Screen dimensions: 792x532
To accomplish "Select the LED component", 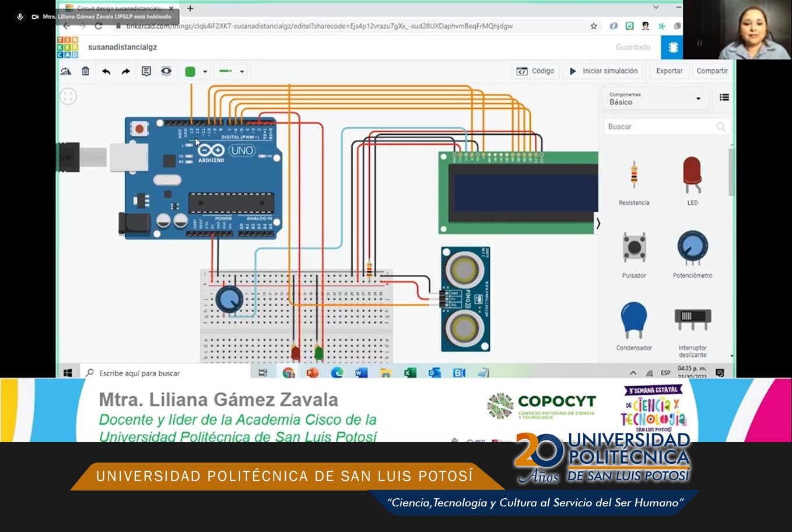I will [x=692, y=180].
